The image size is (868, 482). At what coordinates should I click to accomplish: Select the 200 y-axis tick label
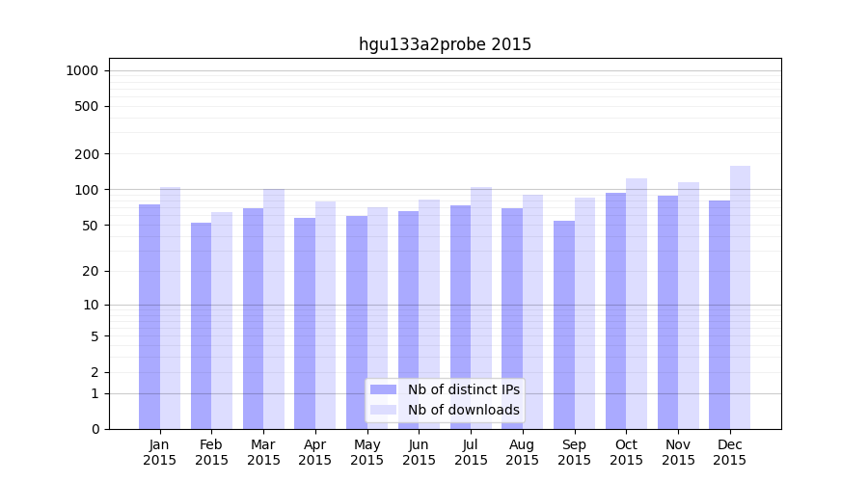86,154
